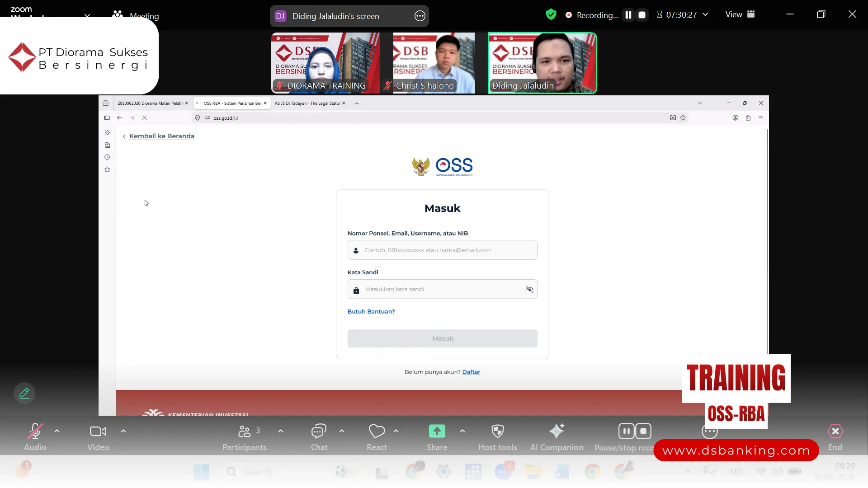This screenshot has width=868, height=488.
Task: Expand audio options caret next to Audio
Action: click(x=57, y=431)
